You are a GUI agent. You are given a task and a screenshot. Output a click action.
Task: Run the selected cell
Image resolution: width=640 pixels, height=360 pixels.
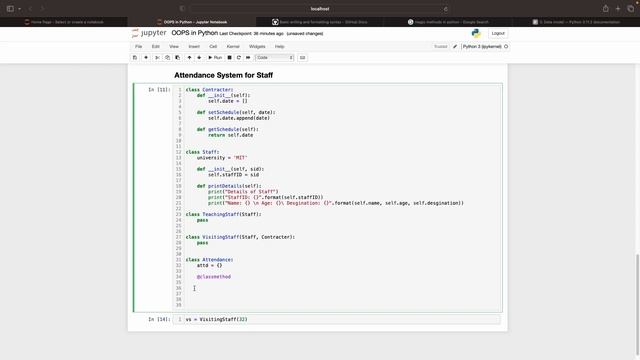(215, 58)
